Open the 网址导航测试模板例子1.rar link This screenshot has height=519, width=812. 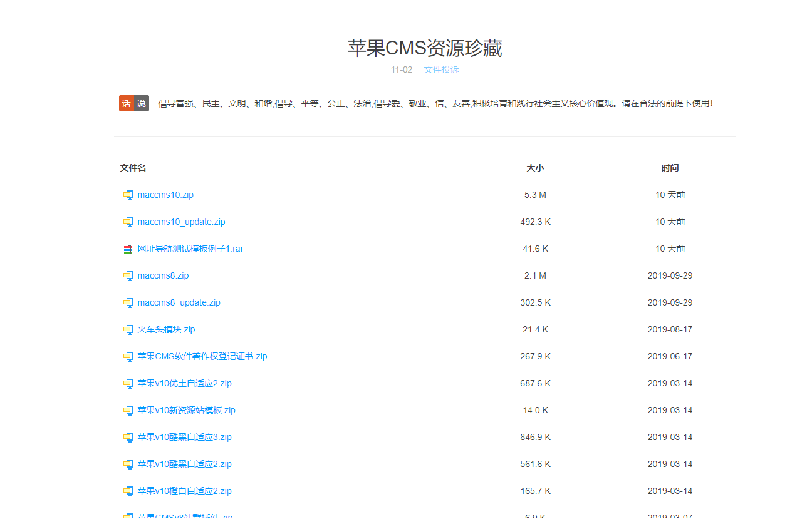coord(190,249)
